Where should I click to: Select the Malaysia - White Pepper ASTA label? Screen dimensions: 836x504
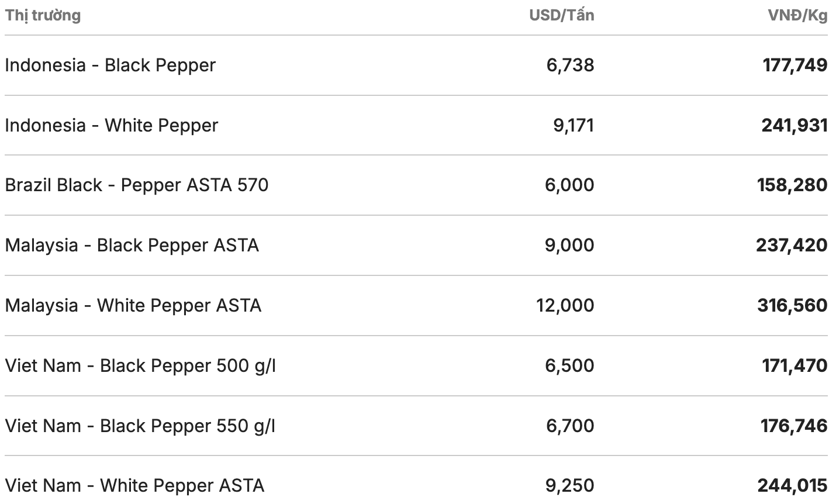pyautogui.click(x=133, y=305)
